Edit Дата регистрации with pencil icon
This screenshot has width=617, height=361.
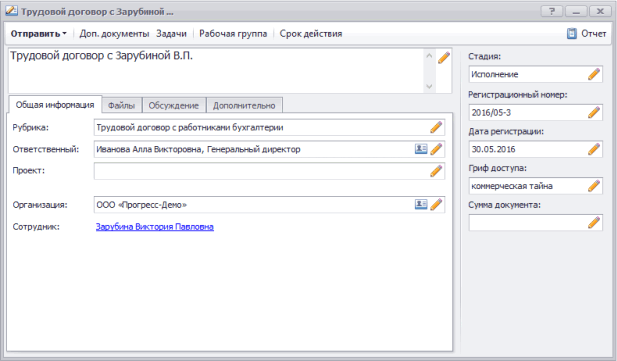(x=594, y=149)
